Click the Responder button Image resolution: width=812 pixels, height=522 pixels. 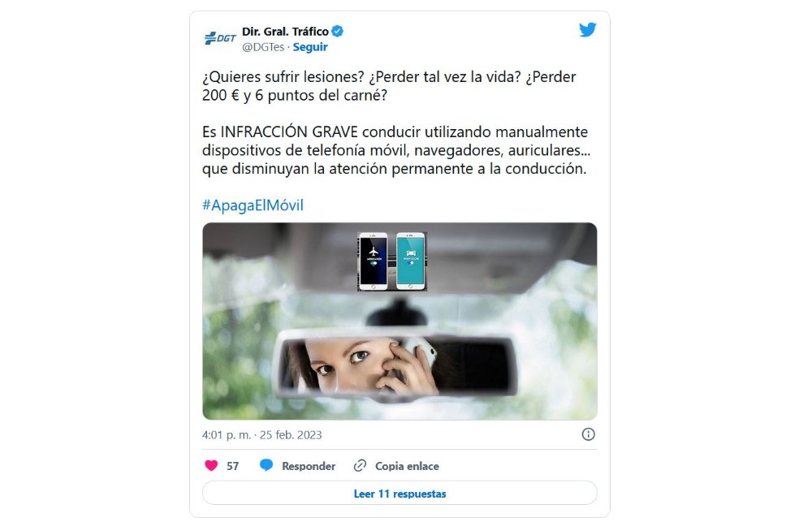(x=309, y=466)
